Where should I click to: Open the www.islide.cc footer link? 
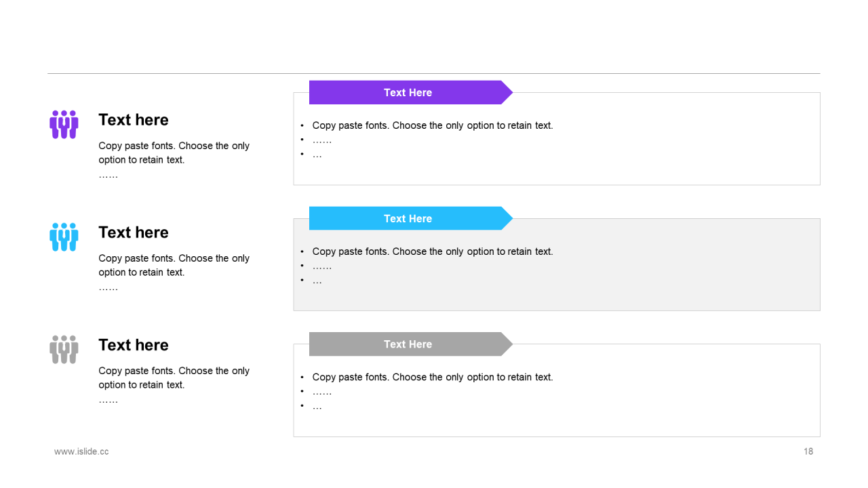(81, 451)
